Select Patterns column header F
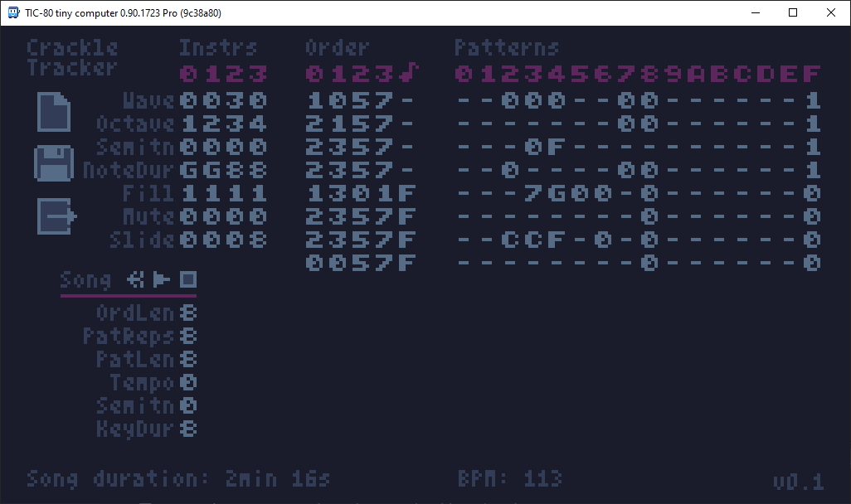 coord(812,73)
